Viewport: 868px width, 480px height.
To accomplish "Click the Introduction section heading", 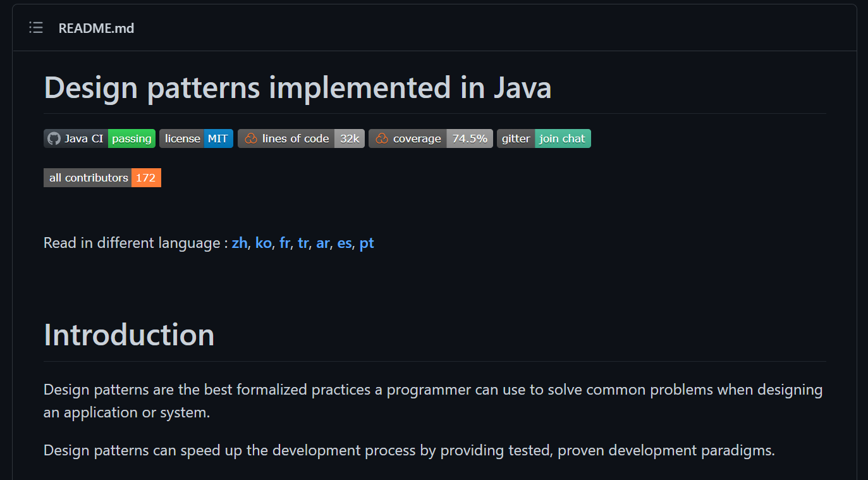I will [x=129, y=335].
